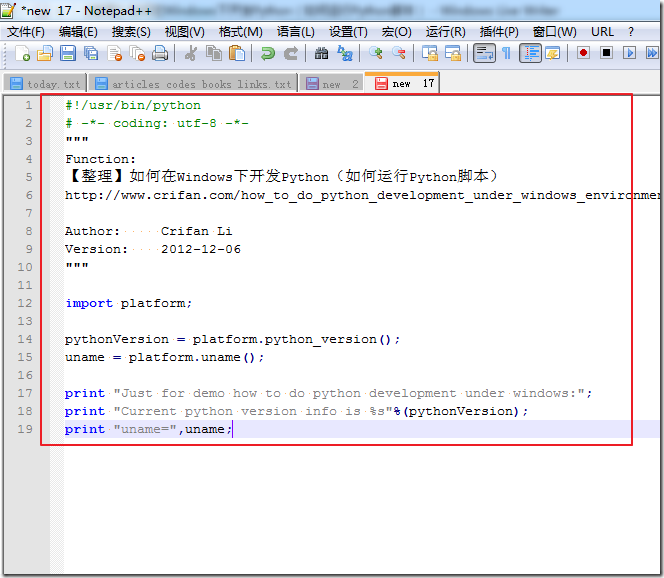Click the 'Author: Crifan Li' line
Viewport: 664px width, 578px height.
pos(148,231)
